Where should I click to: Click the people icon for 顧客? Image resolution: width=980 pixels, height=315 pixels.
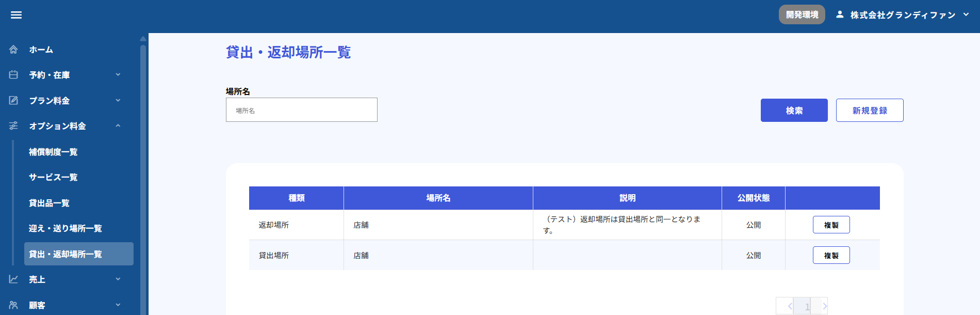click(x=13, y=305)
